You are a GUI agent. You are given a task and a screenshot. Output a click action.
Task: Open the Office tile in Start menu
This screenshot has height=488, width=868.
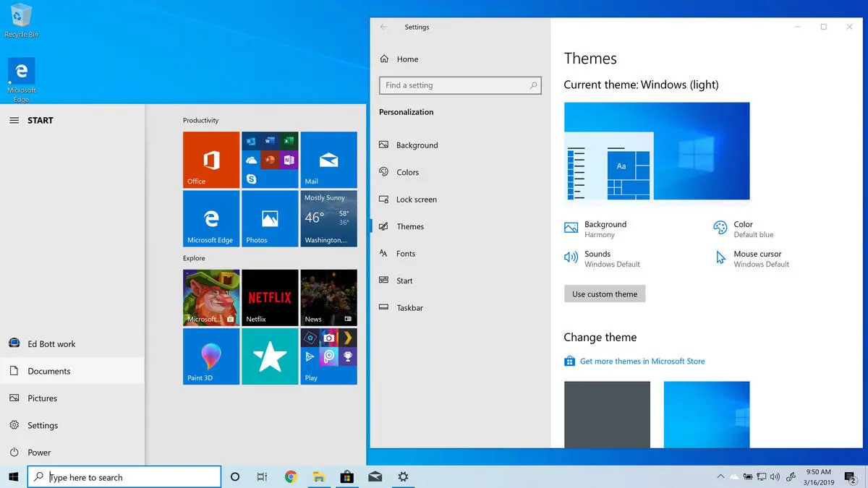click(211, 160)
